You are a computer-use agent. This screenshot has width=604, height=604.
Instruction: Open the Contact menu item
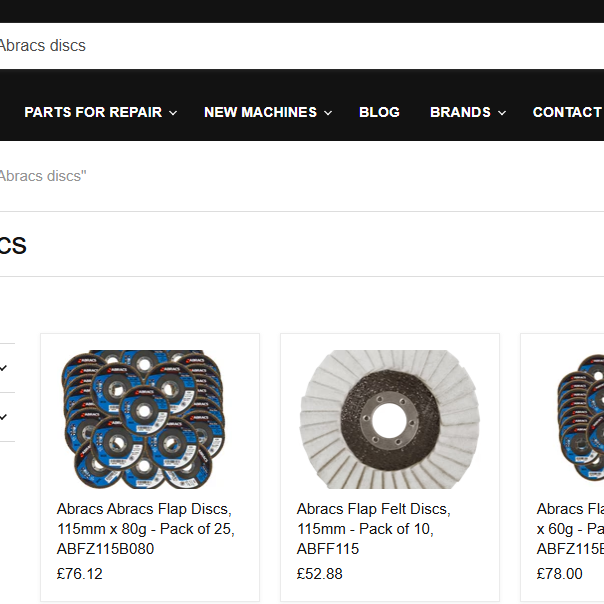click(568, 112)
